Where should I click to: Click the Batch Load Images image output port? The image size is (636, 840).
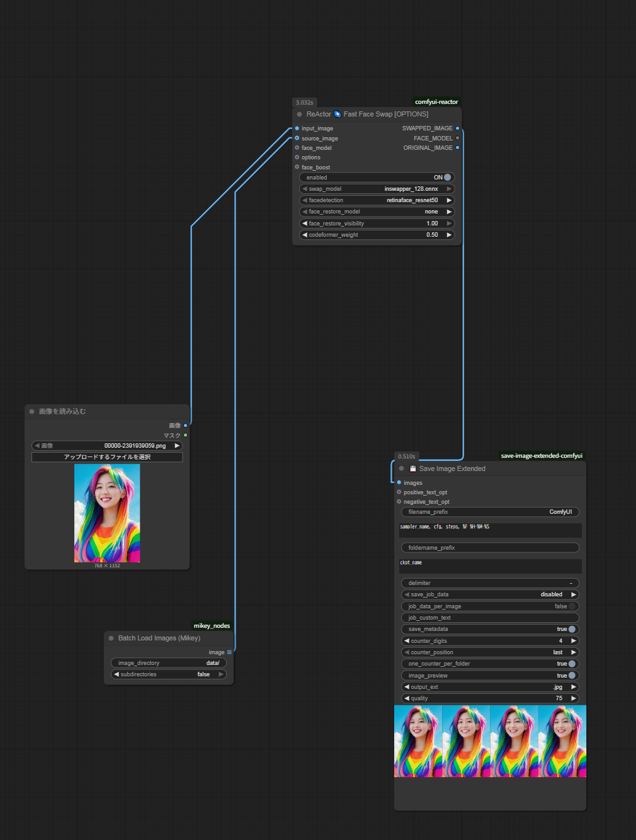229,652
